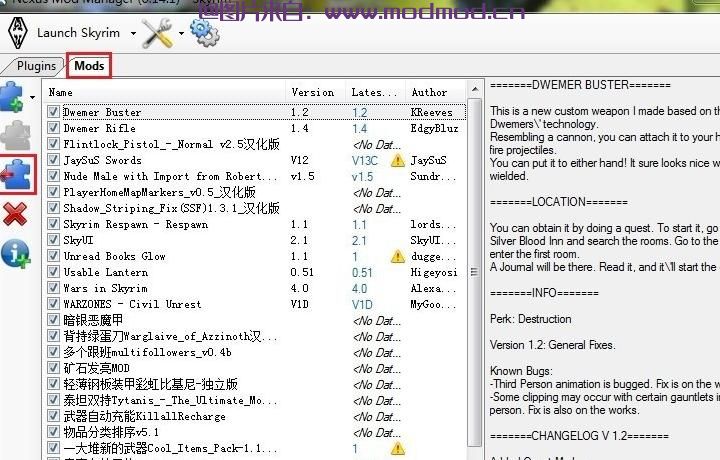Disable the Nude Male with Import mod
The image size is (720, 460).
[53, 176]
